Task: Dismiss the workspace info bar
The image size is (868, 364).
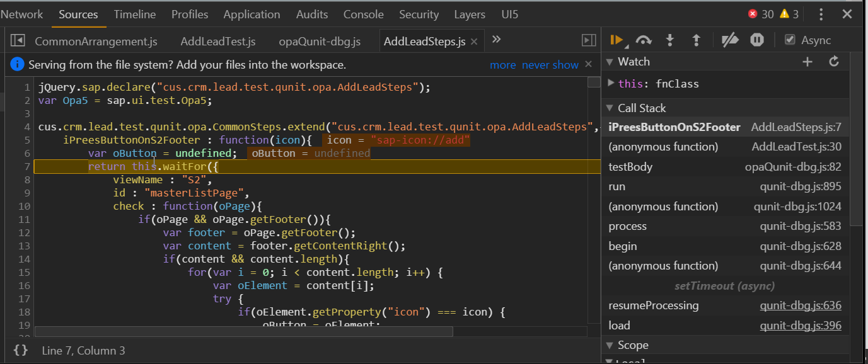Action: [x=589, y=64]
